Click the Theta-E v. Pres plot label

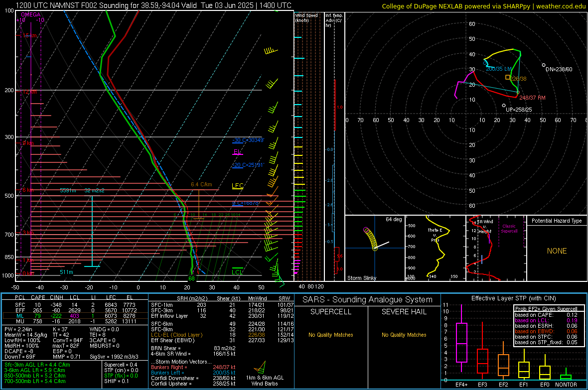coord(435,235)
